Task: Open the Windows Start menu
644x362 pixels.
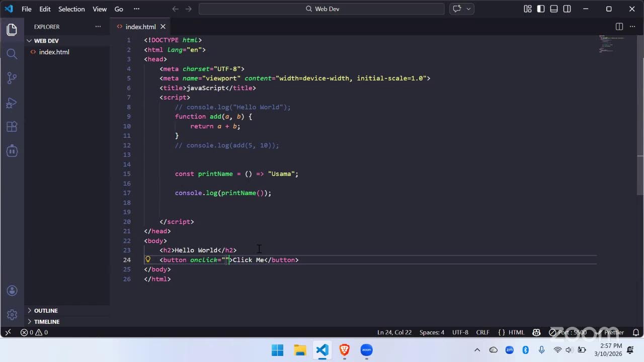Action: pyautogui.click(x=278, y=350)
